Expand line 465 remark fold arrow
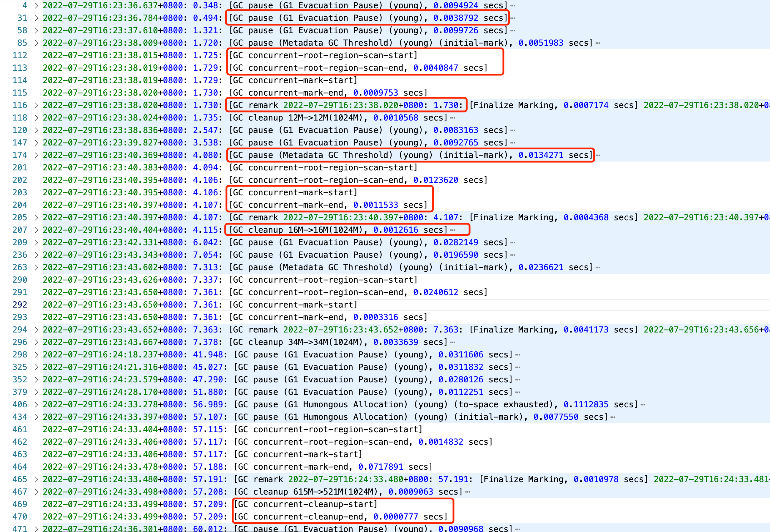The height and width of the screenshot is (532, 770). pyautogui.click(x=36, y=479)
